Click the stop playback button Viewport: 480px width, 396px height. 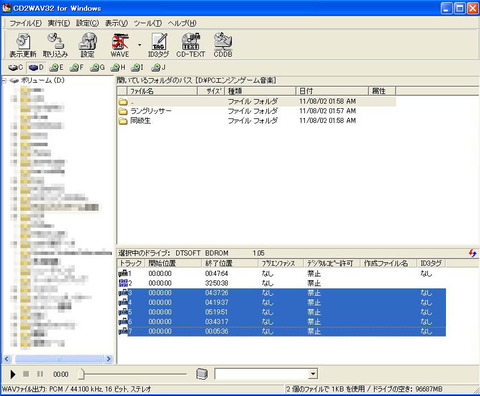[26, 374]
